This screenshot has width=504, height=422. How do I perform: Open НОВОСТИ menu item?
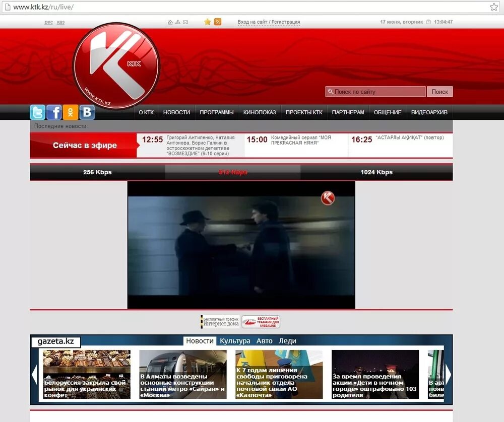point(176,112)
